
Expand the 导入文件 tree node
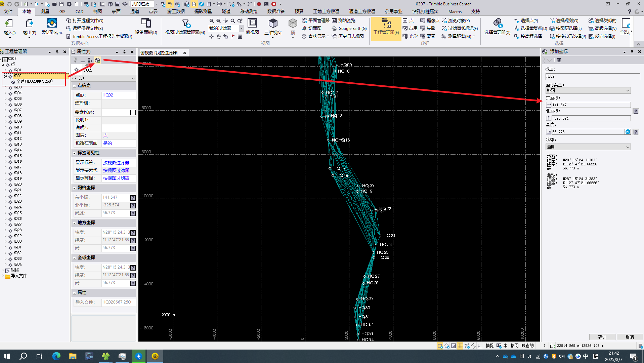pyautogui.click(x=3, y=276)
